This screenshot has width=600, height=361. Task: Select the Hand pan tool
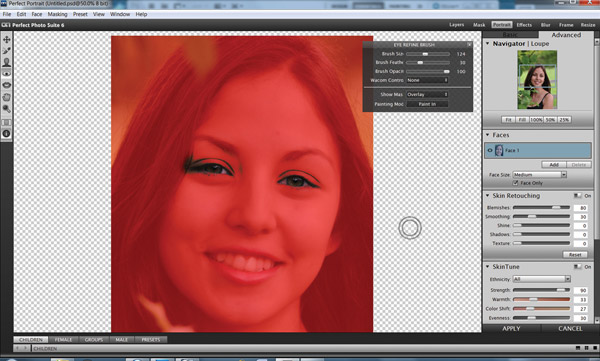tap(7, 97)
